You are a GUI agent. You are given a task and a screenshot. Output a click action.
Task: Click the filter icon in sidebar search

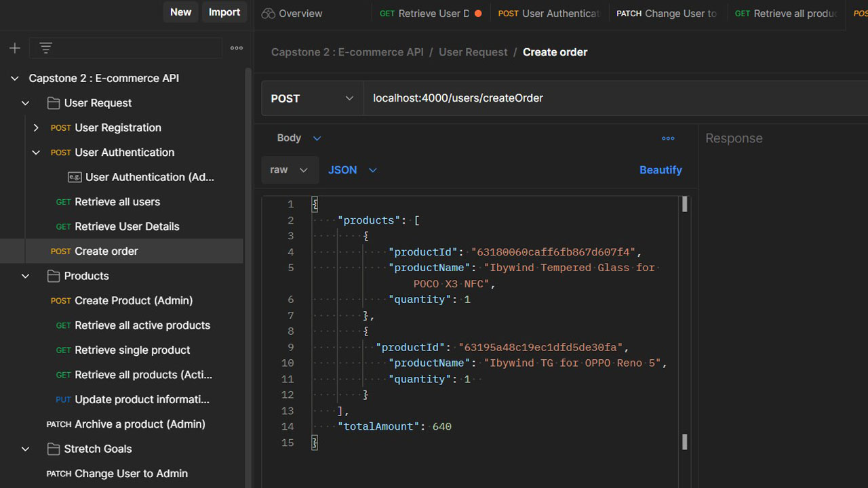coord(45,48)
